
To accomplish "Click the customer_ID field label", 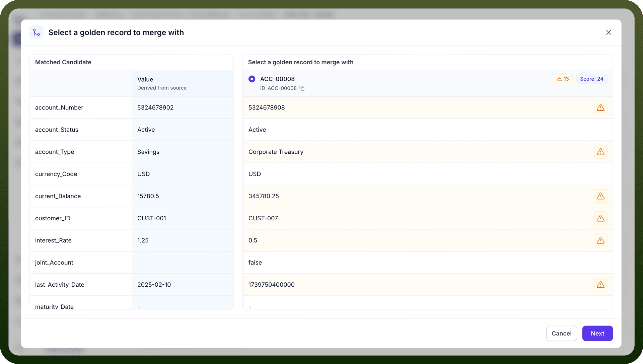I will pos(53,218).
